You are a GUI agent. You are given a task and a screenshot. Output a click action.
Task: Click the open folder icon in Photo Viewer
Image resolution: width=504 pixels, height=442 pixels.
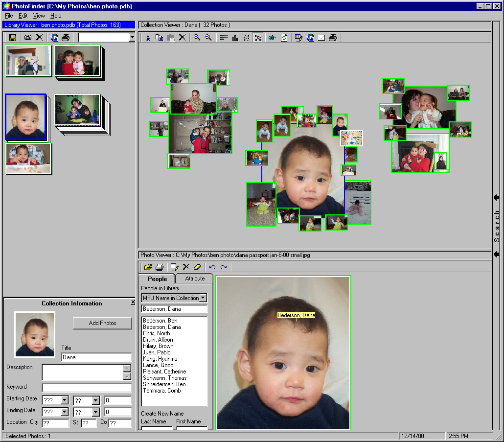pyautogui.click(x=147, y=267)
